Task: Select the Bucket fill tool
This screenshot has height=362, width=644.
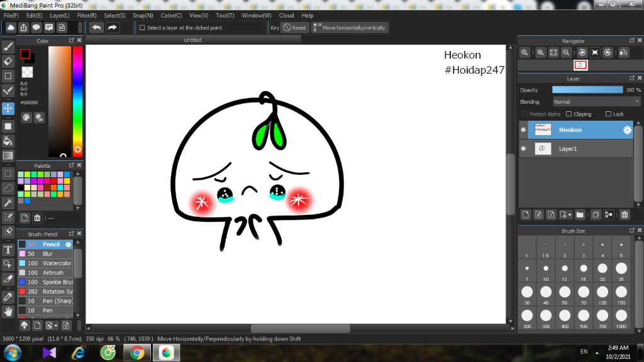Action: [x=8, y=141]
